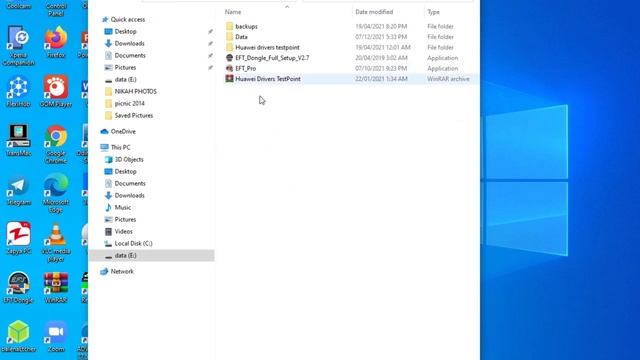Open Documents under This PC
Screen dimensions: 640x360
pyautogui.click(x=130, y=183)
